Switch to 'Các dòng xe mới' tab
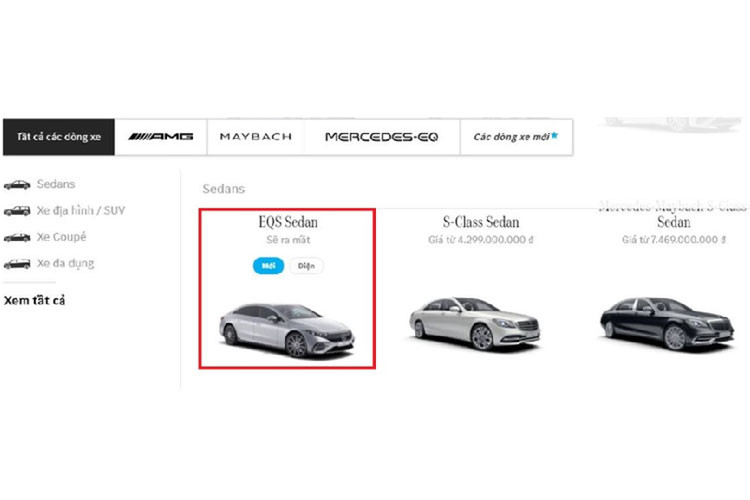 (516, 136)
